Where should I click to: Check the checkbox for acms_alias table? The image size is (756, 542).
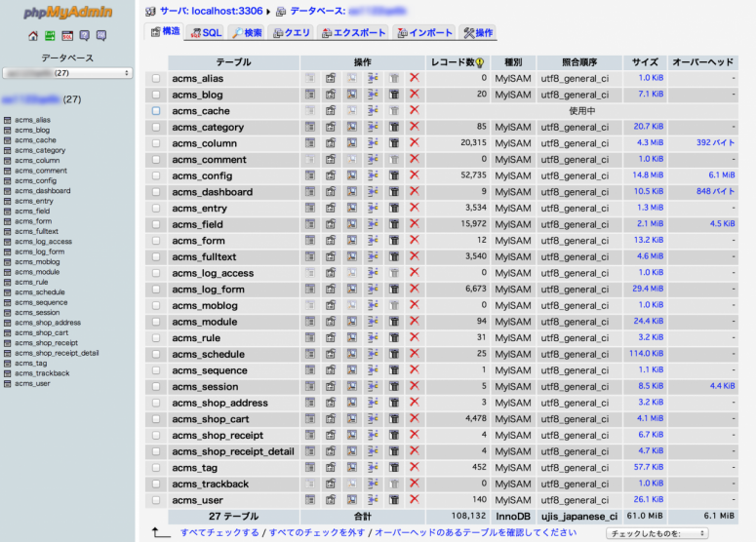tap(156, 78)
